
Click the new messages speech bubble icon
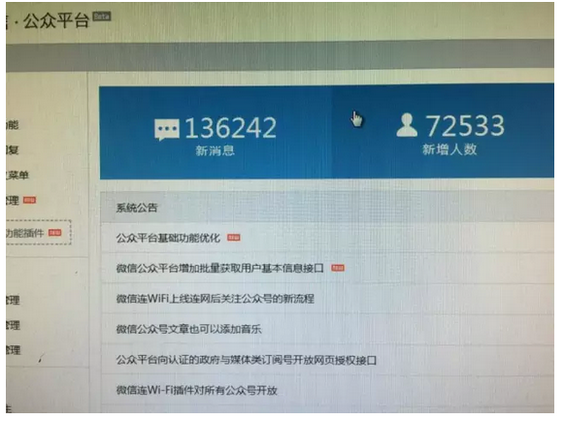pyautogui.click(x=166, y=129)
